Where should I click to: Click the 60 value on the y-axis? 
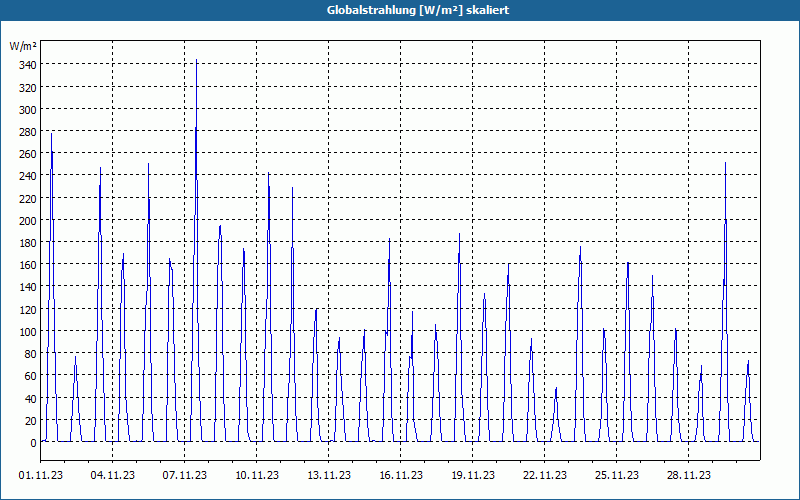click(30, 376)
